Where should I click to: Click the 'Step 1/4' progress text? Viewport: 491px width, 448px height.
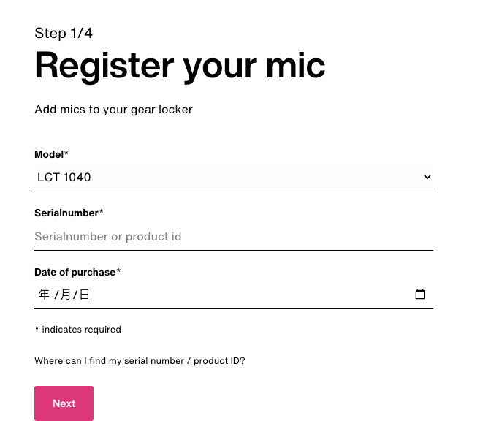(64, 33)
